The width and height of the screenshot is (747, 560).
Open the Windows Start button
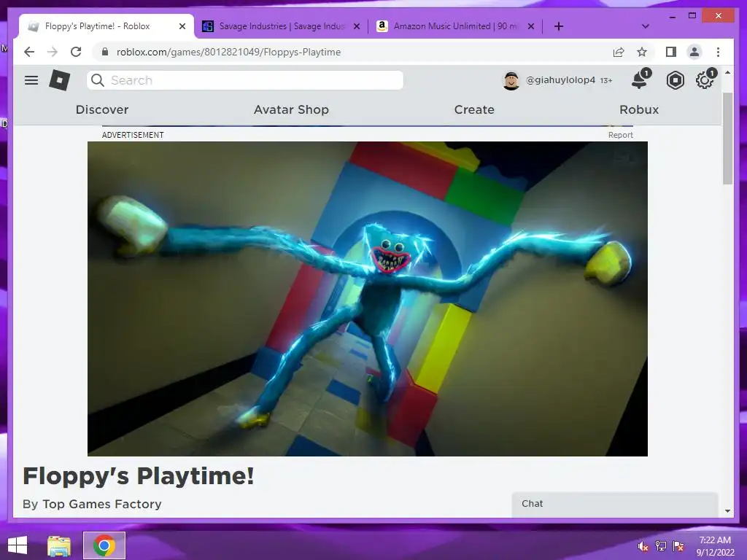(18, 545)
